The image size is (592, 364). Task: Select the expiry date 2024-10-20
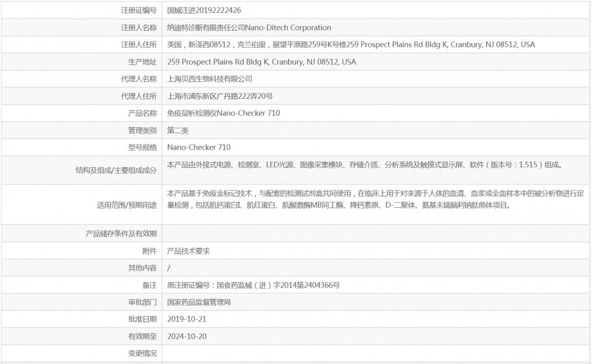pyautogui.click(x=187, y=336)
